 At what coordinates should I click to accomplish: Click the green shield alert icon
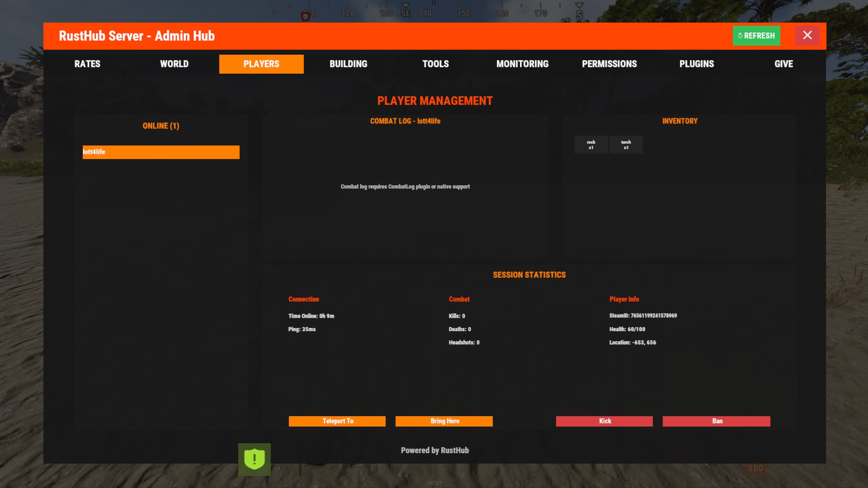[x=255, y=459]
